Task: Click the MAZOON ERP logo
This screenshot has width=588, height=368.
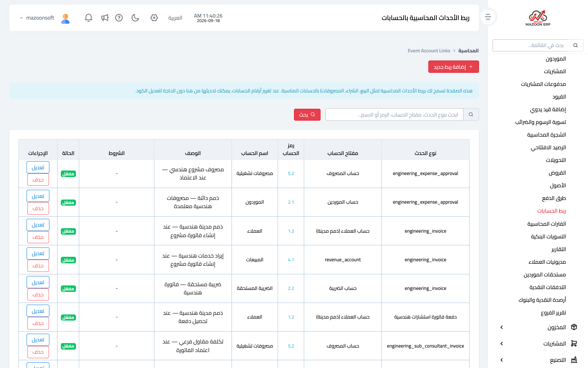Action: click(x=538, y=18)
